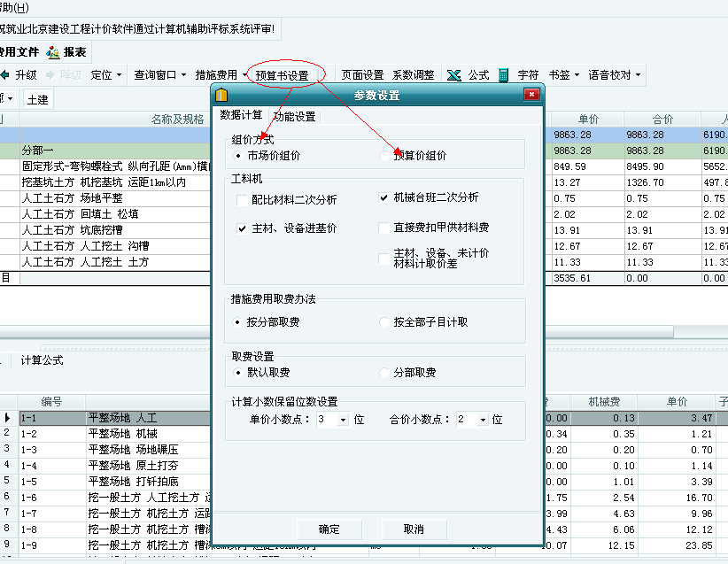Click the 报表 report icon in toolbar
The width and height of the screenshot is (728, 564).
tap(54, 52)
